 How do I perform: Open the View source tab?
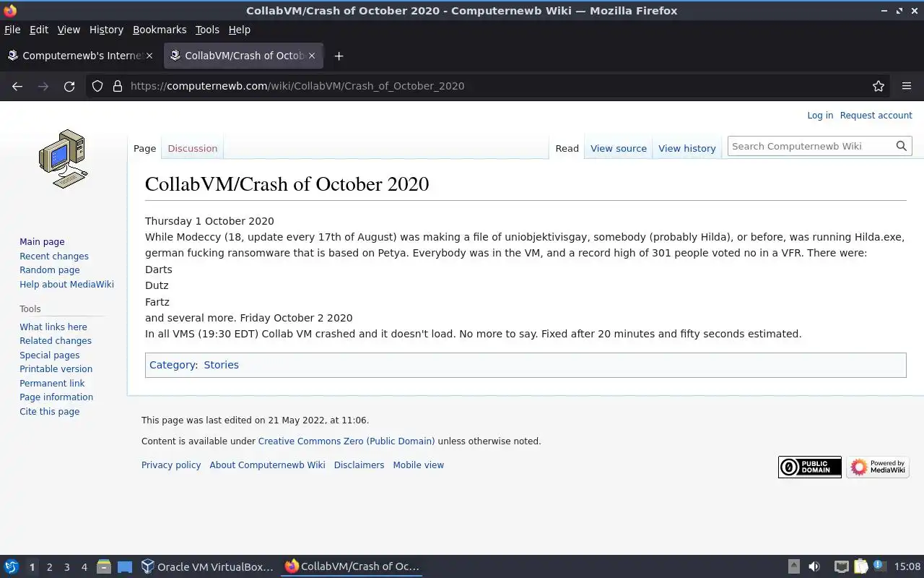coord(619,148)
